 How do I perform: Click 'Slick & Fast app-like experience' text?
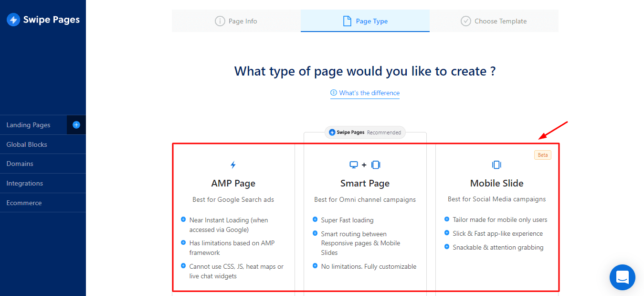coord(497,233)
